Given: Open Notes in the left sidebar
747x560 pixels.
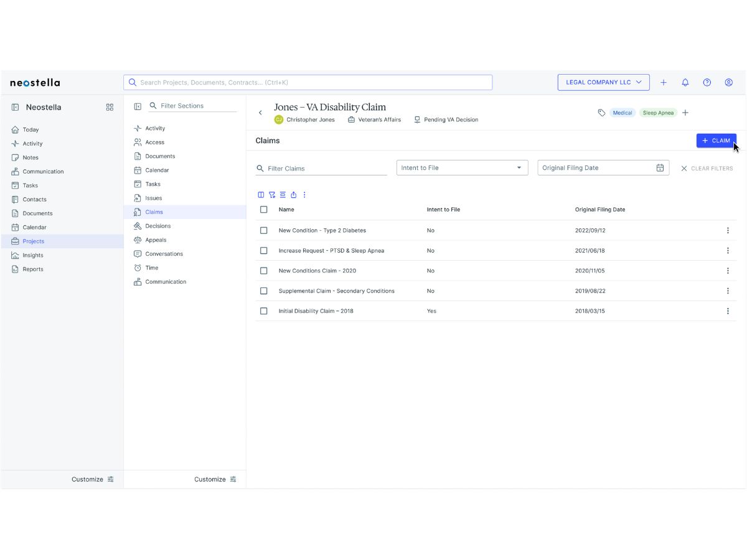Looking at the screenshot, I should click(x=62, y=157).
